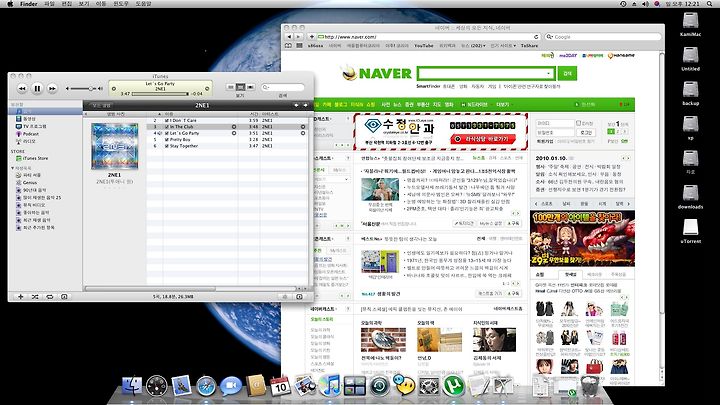Viewport: 720px width, 405px height.
Task: Add bookmark with Safari plus button
Action: coord(312,36)
